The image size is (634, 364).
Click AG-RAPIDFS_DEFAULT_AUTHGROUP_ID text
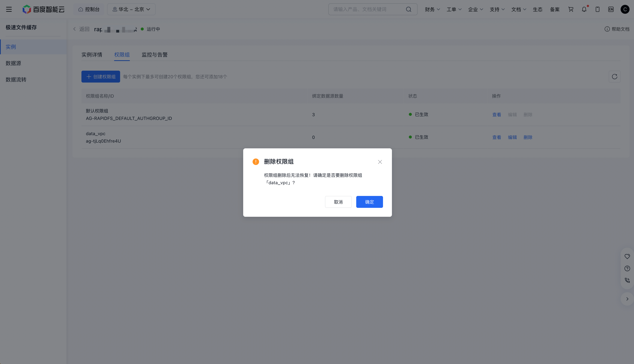click(x=129, y=118)
